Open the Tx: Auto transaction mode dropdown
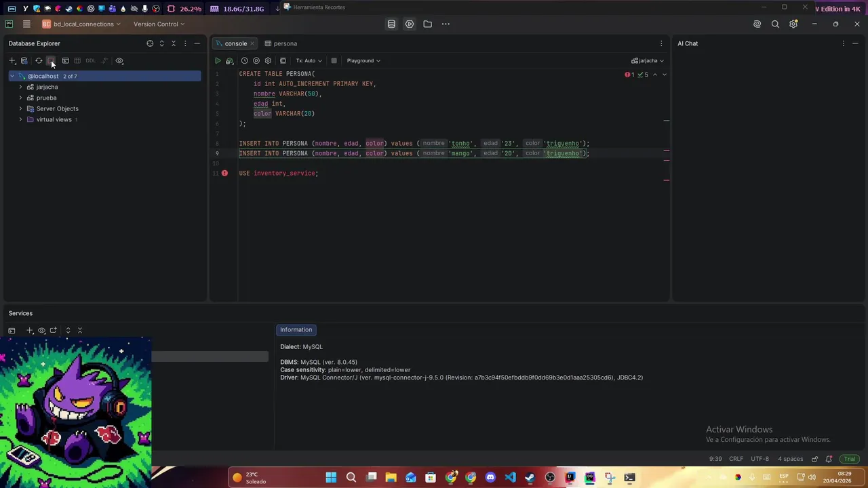This screenshot has height=488, width=868. point(309,61)
